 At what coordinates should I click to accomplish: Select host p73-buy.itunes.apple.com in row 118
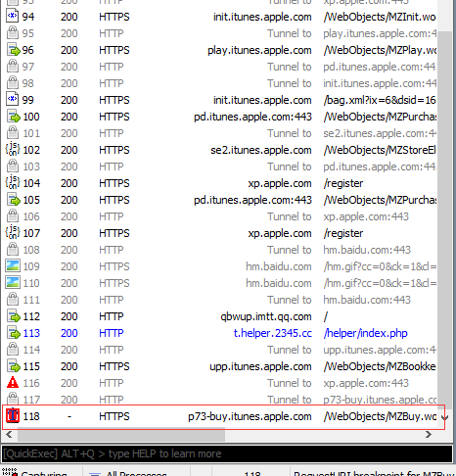coord(250,416)
